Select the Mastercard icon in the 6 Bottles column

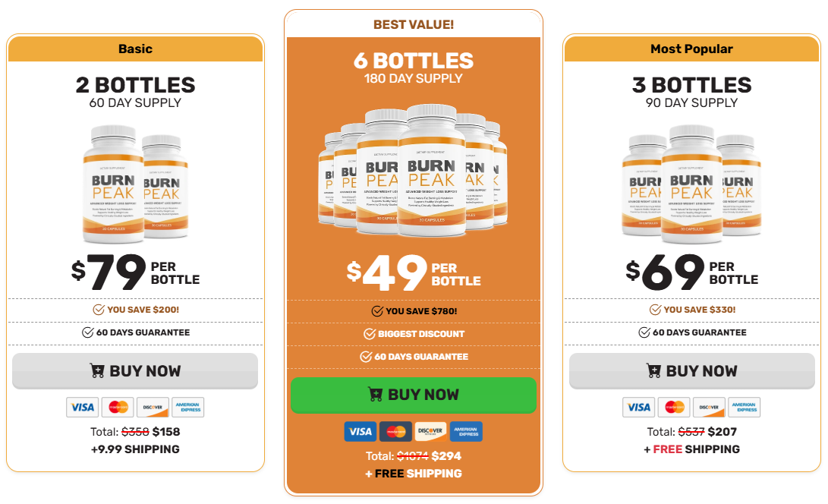tap(395, 431)
